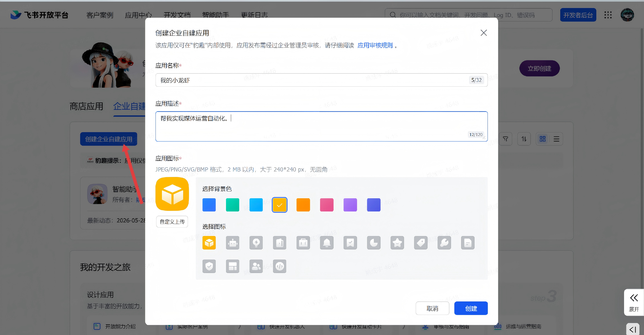Click the 创建企业自建应用 button
This screenshot has width=644, height=335.
(x=109, y=139)
